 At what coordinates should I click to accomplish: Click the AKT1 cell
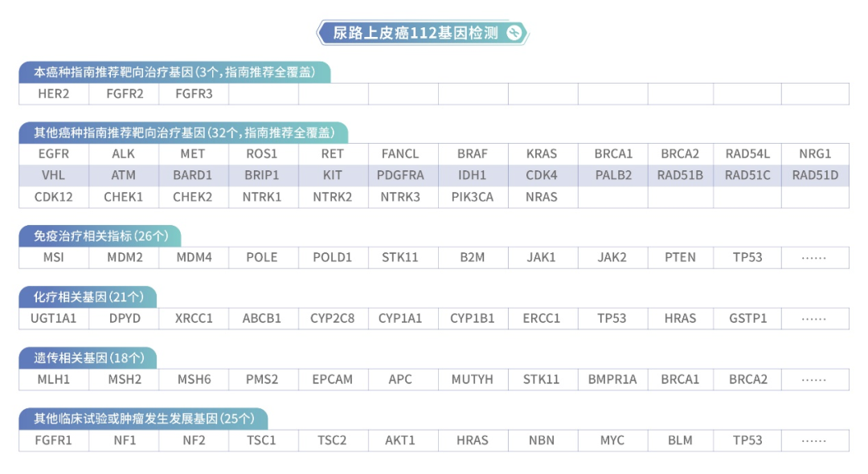click(x=403, y=440)
